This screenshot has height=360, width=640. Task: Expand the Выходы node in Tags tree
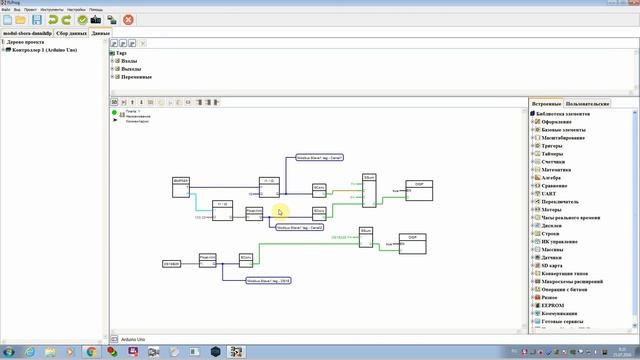113,69
